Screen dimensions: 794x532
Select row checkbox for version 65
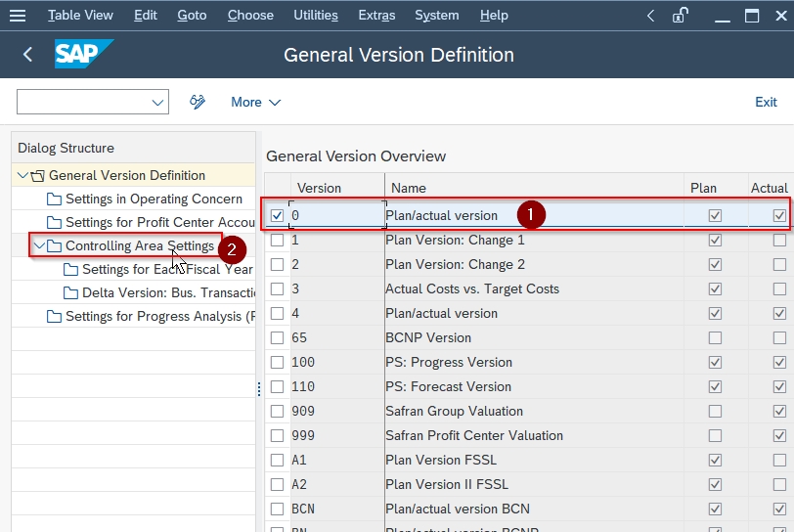coord(277,337)
